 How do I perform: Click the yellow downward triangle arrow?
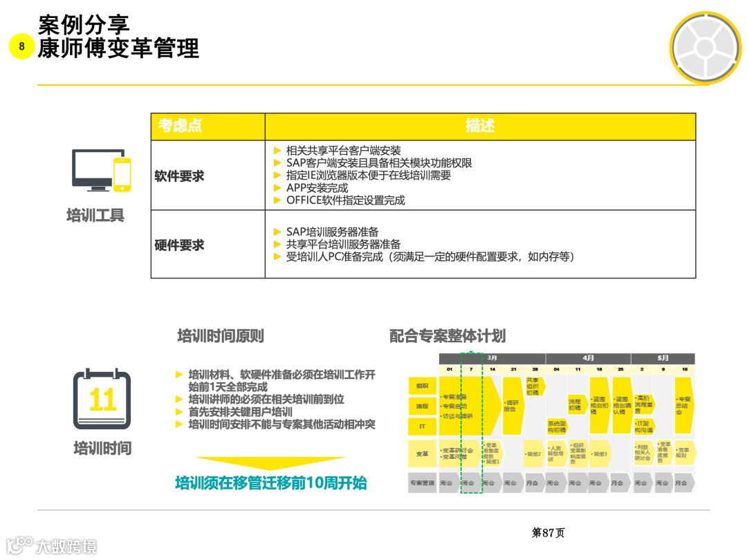coord(270,463)
